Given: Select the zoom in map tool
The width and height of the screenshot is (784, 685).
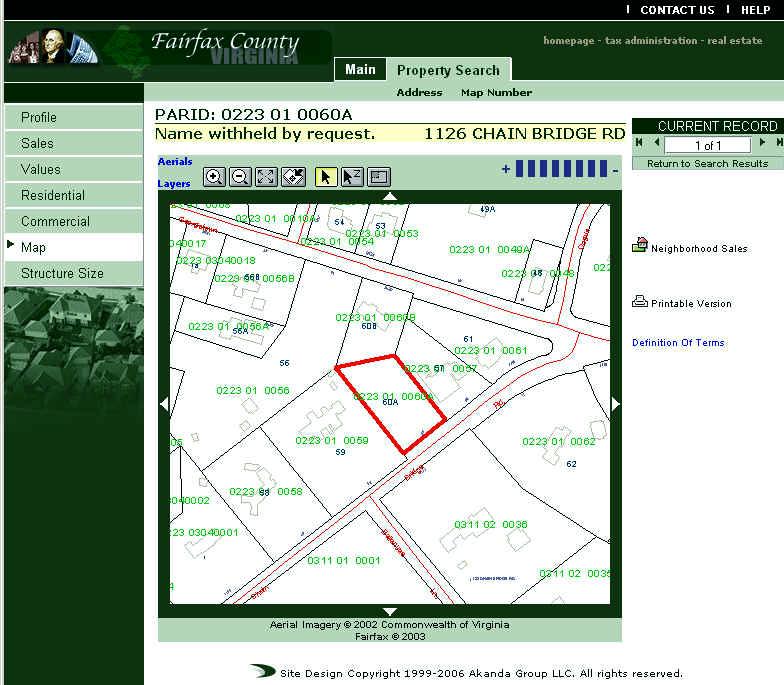Looking at the screenshot, I should 214,177.
